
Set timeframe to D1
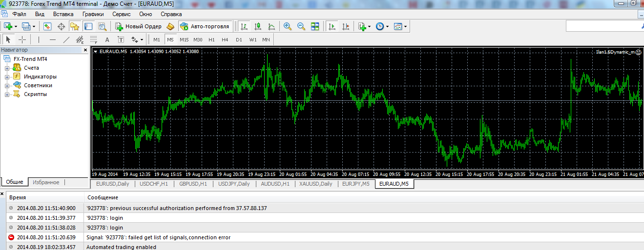[x=239, y=39]
